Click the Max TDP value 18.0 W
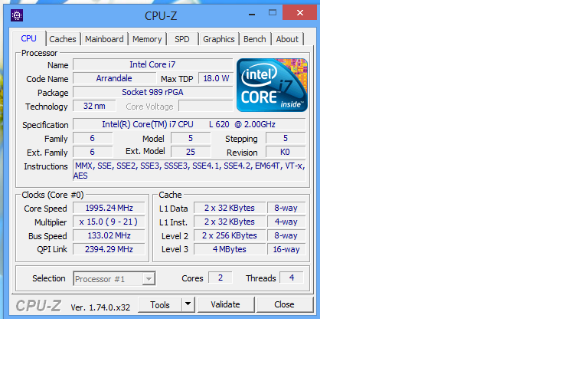This screenshot has width=588, height=368. pos(216,78)
